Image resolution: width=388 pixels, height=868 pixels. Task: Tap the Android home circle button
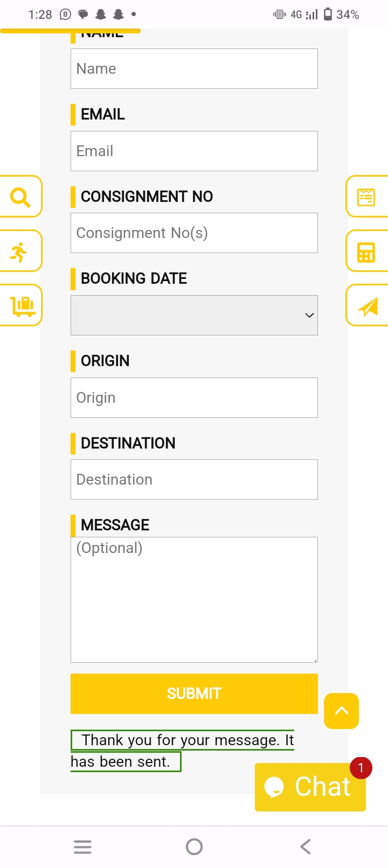coord(194,847)
